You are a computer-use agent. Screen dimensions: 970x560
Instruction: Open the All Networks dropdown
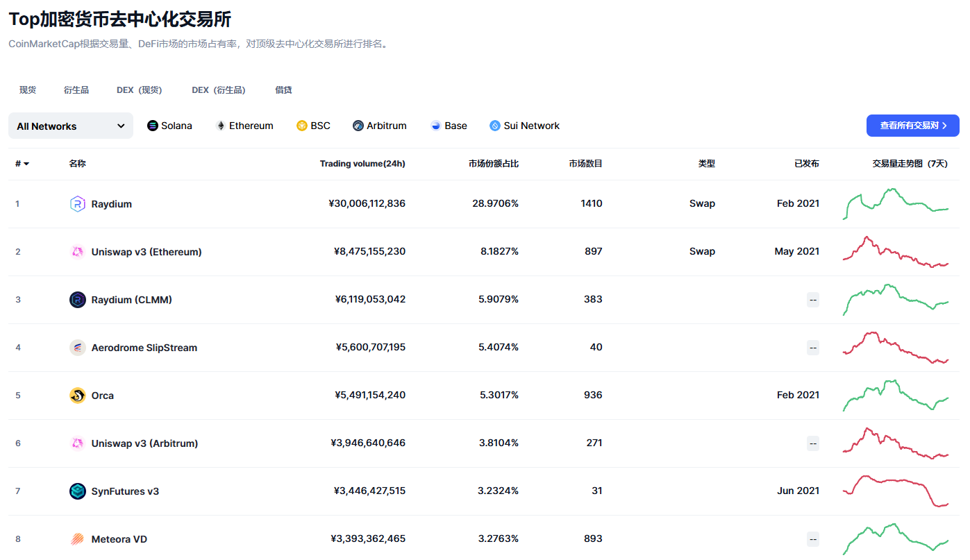point(70,126)
